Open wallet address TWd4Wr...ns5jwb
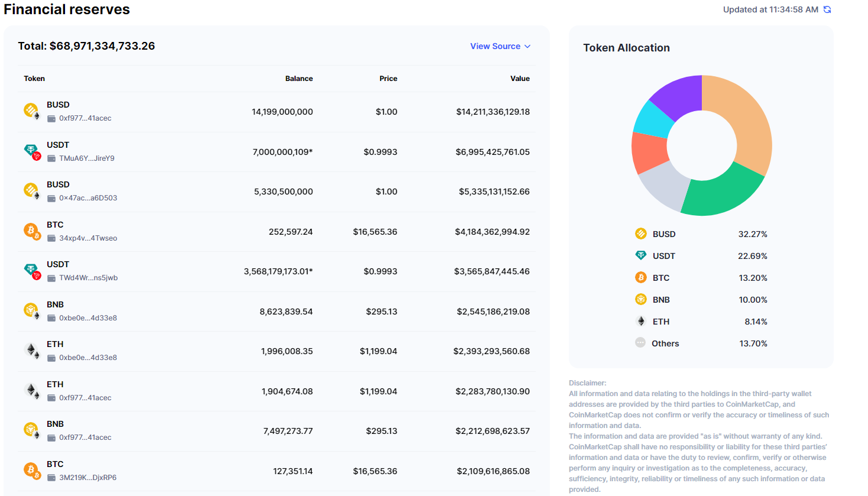This screenshot has height=496, width=868. coord(88,278)
